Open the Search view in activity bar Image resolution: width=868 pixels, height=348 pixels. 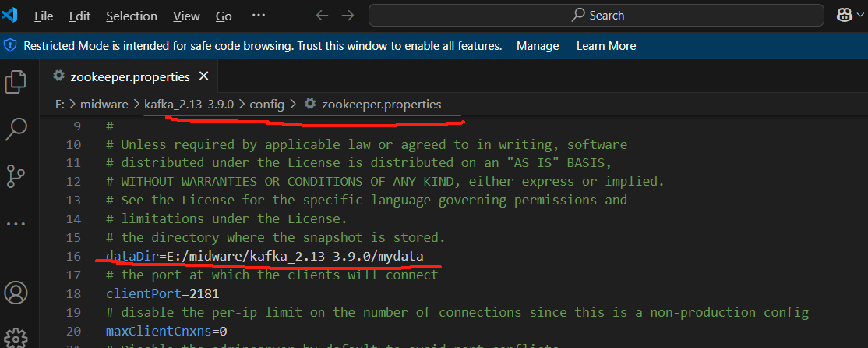pos(16,129)
